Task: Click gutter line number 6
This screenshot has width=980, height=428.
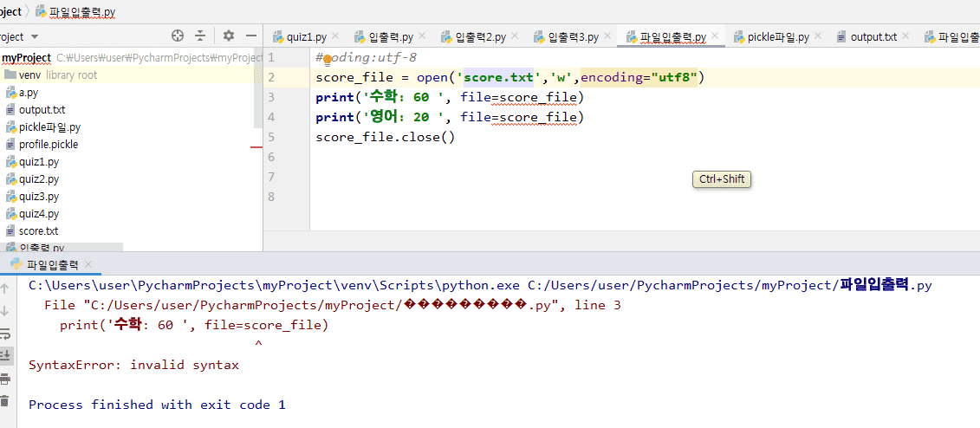Action: pos(270,157)
